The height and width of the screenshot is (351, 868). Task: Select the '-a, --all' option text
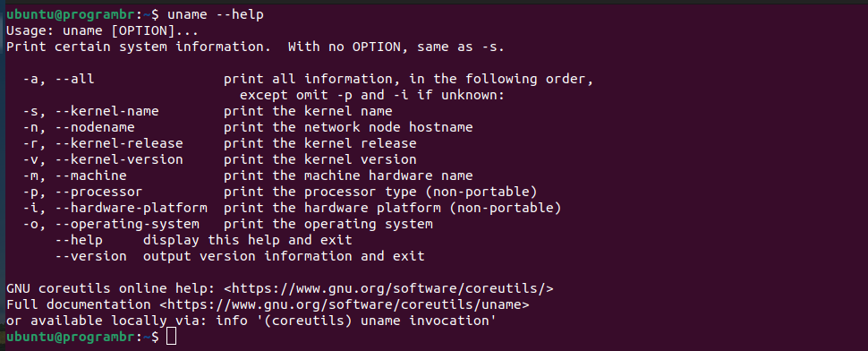[59, 79]
